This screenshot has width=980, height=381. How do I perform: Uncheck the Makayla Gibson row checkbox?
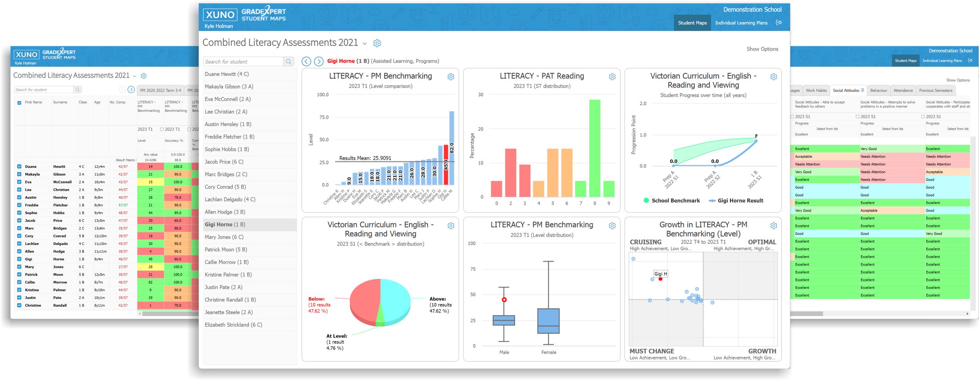click(19, 174)
